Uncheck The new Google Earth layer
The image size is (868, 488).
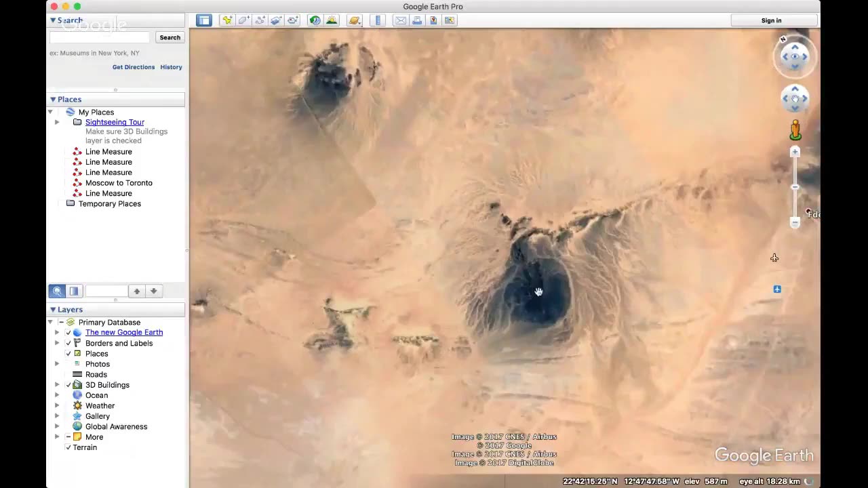click(x=68, y=333)
